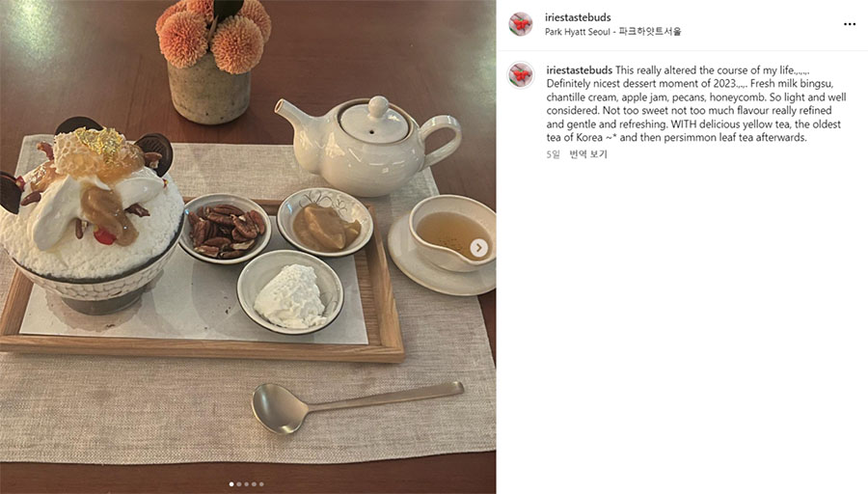868x494 pixels.
Task: Click the bingsu dessert bowl in the photo
Action: pyautogui.click(x=92, y=216)
